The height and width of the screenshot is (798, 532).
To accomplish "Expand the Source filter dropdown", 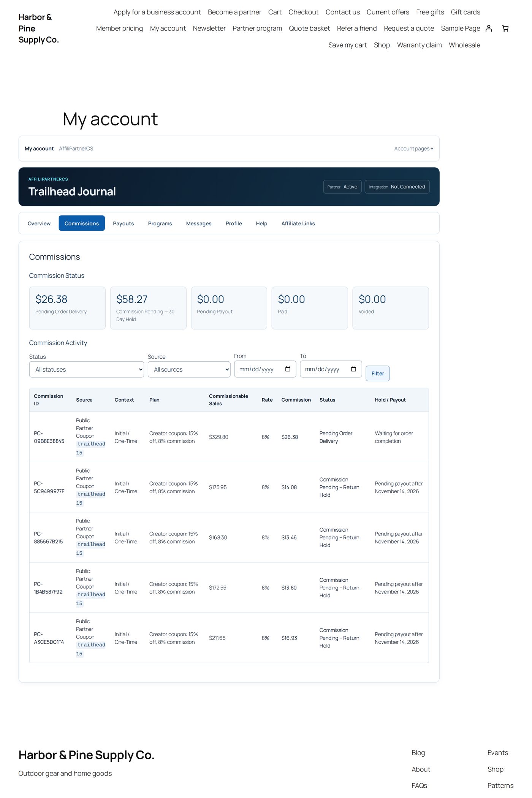I will pyautogui.click(x=189, y=369).
